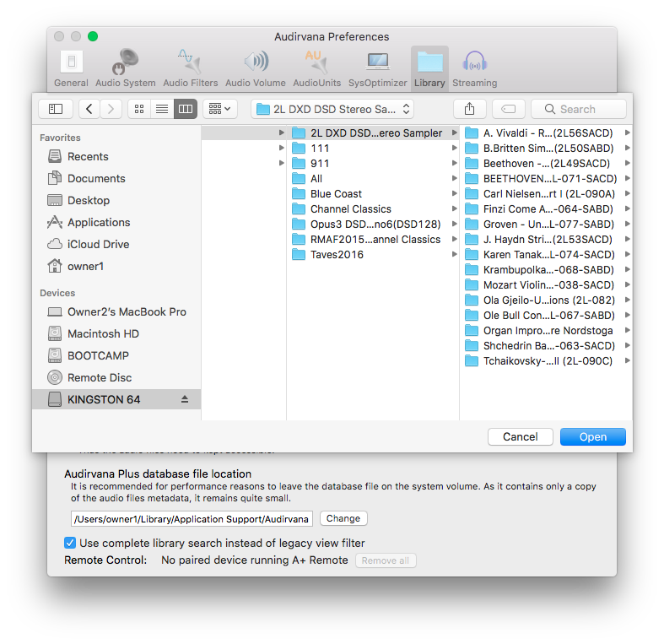Viewport: 664px width, 644px height.
Task: Select the 911 folder
Action: (373, 164)
